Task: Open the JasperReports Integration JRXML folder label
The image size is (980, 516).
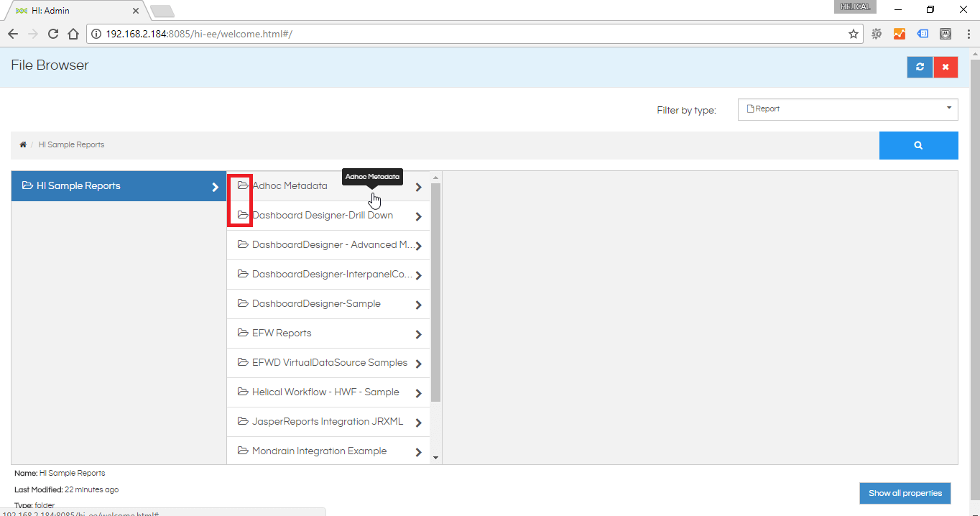Action: click(x=328, y=421)
